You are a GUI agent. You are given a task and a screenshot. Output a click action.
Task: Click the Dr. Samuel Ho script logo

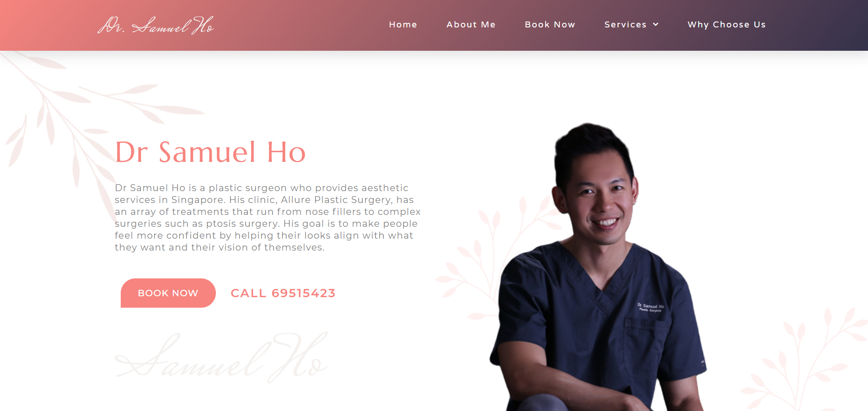155,25
